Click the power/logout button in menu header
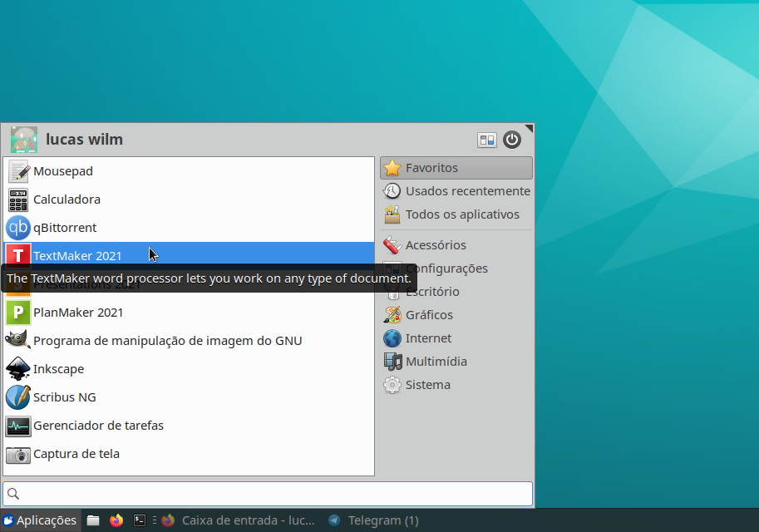The image size is (759, 532). click(x=512, y=140)
